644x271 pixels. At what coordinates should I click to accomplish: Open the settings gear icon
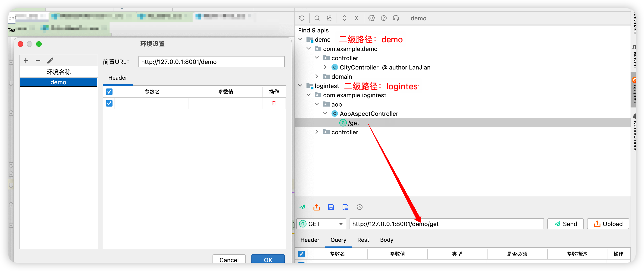pyautogui.click(x=372, y=18)
